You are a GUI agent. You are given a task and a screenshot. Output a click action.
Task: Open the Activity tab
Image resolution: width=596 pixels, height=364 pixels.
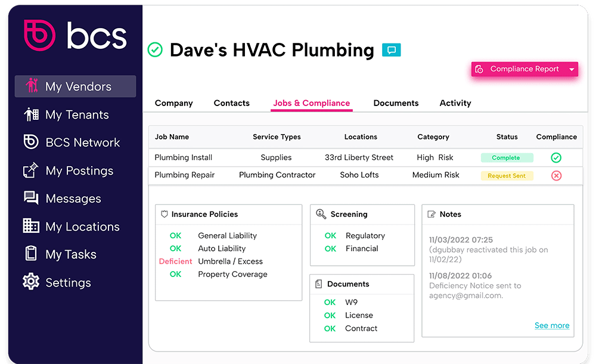[x=455, y=103]
